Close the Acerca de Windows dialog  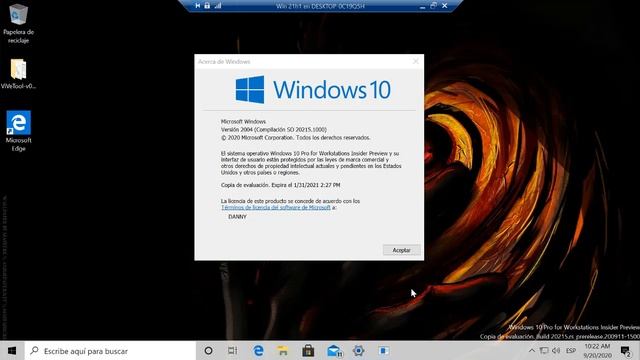tap(416, 62)
